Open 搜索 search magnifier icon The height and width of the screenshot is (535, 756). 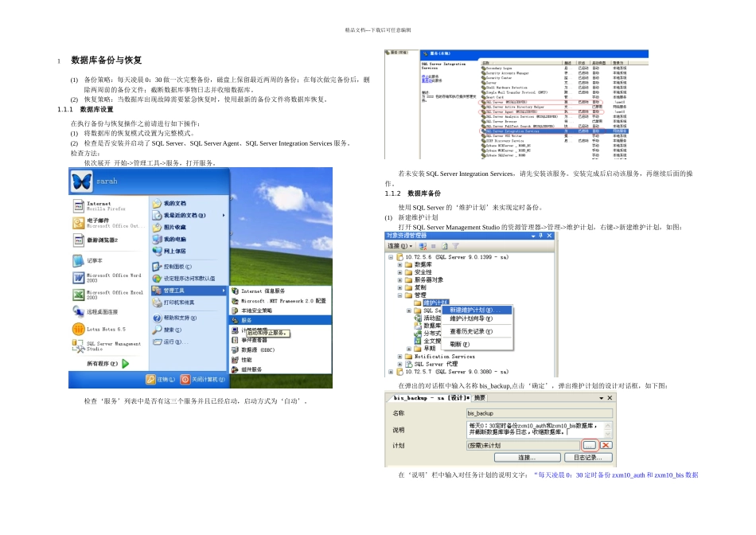pyautogui.click(x=157, y=330)
